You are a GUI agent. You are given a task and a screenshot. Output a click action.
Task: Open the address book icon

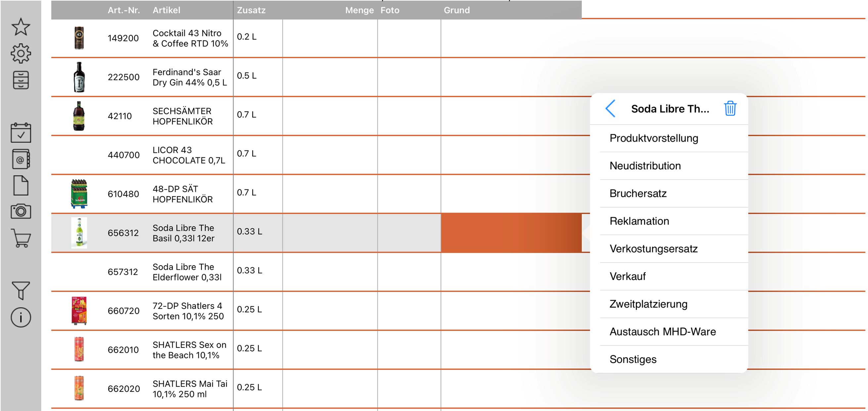[x=21, y=159]
